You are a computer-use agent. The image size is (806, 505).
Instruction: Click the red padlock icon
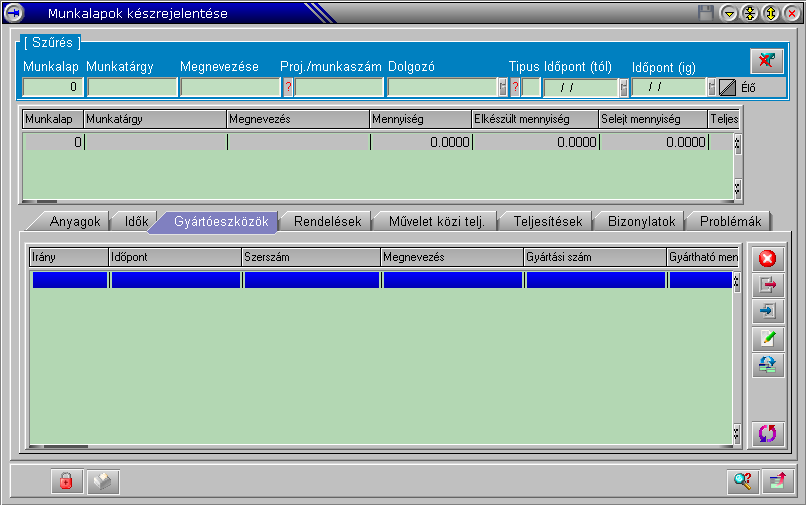(x=67, y=481)
